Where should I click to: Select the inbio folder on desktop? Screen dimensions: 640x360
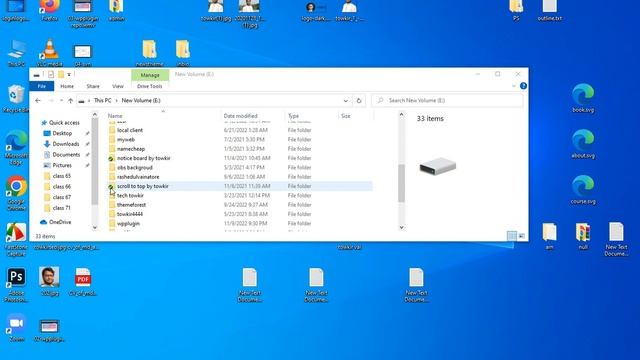click(183, 53)
